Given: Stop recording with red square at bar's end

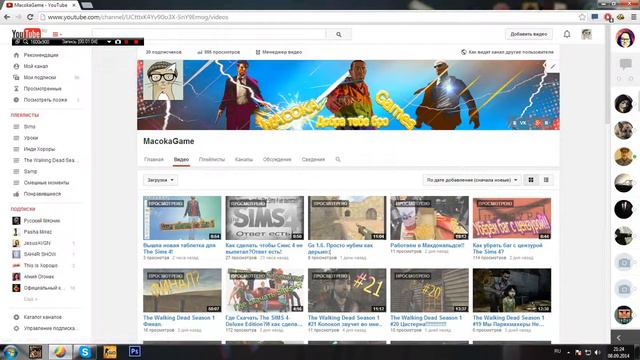Looking at the screenshot, I should click(136, 42).
